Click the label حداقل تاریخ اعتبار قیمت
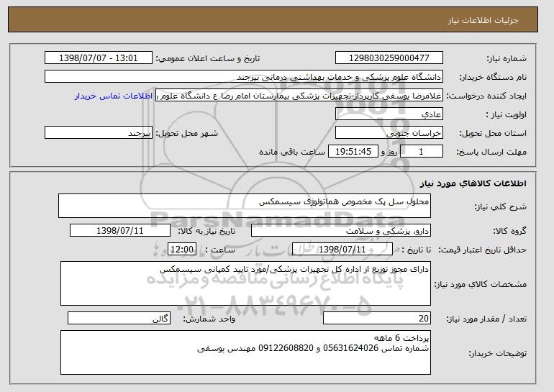554x392 pixels. tap(483, 250)
